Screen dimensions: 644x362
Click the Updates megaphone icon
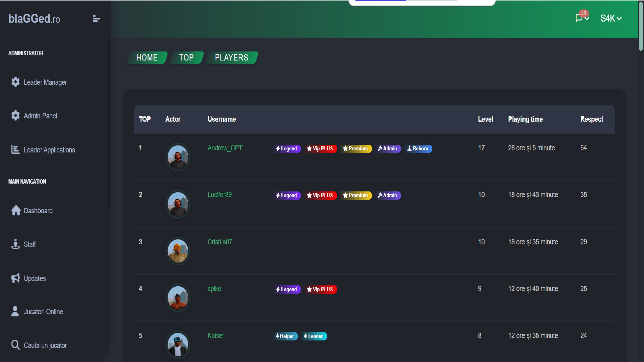pyautogui.click(x=15, y=278)
